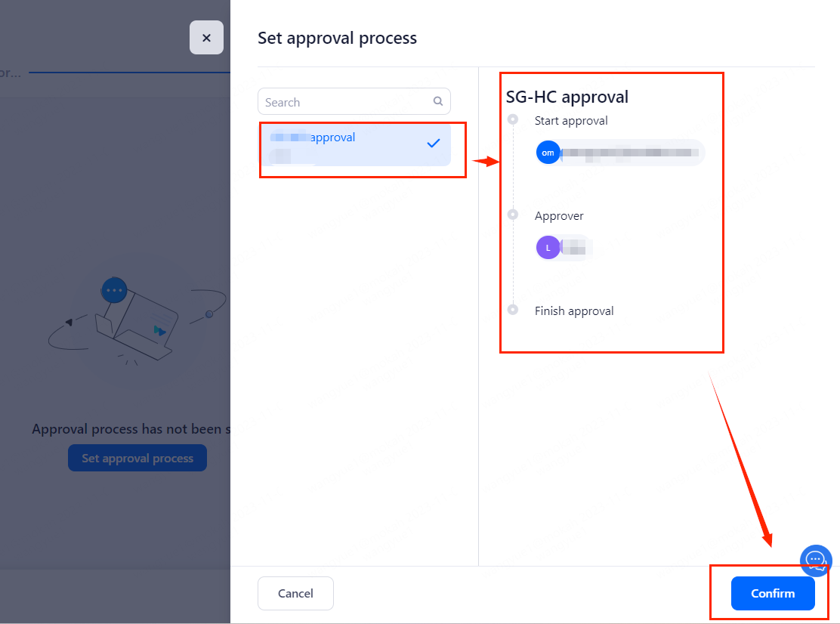Focus the Search input field

coord(347,102)
